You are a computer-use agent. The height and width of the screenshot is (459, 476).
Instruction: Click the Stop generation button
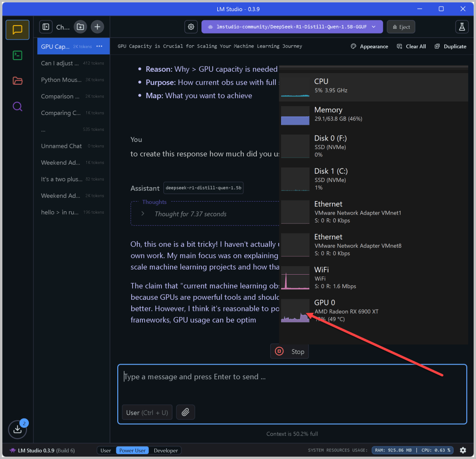[289, 351]
